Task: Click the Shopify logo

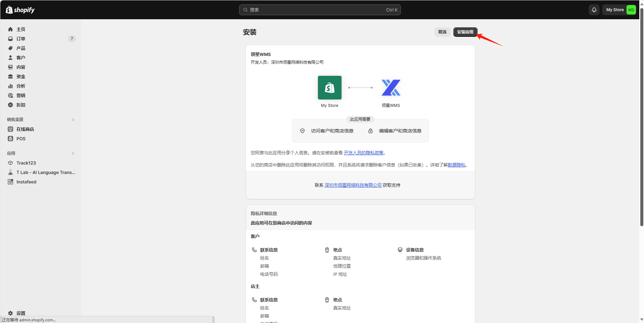Action: (x=20, y=10)
